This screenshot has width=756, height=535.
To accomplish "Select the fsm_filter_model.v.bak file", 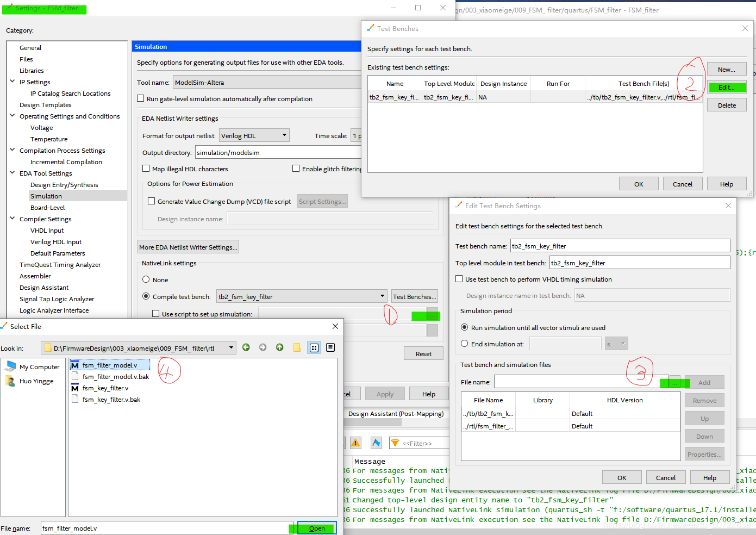I will click(x=110, y=377).
